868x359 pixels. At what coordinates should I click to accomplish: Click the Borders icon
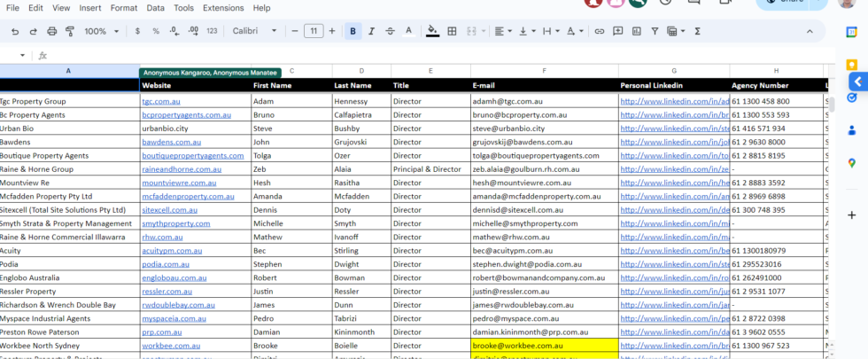click(x=452, y=31)
